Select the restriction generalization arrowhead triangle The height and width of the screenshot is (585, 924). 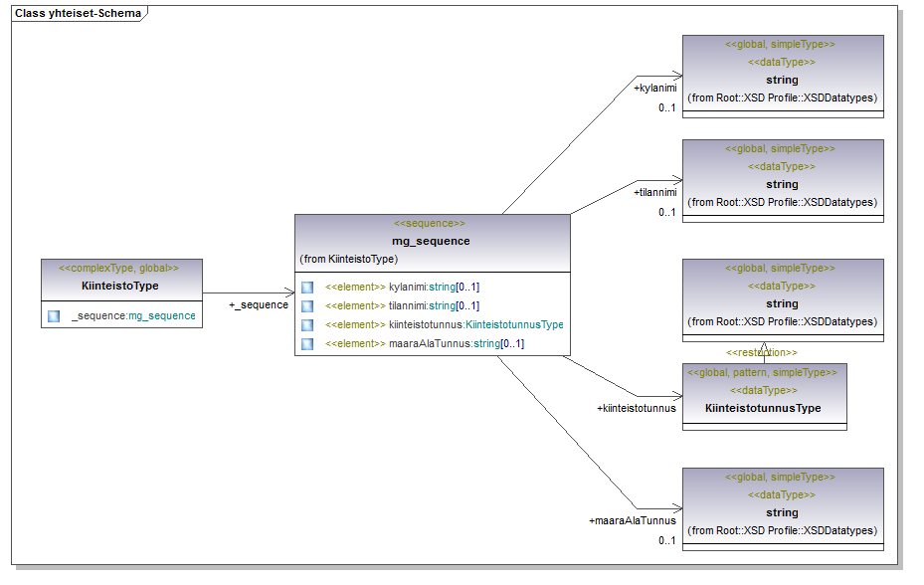coord(764,343)
